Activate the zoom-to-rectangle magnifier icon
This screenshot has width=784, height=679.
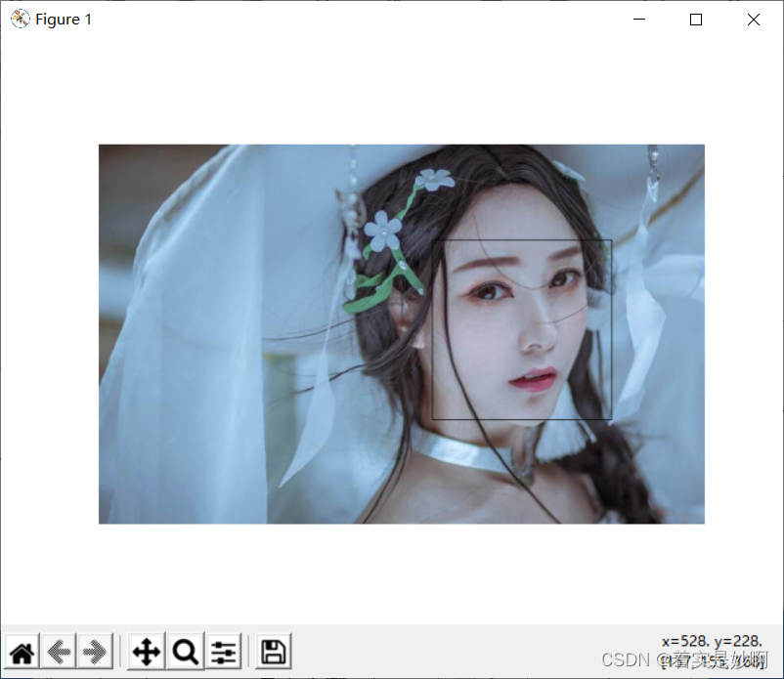(x=185, y=651)
